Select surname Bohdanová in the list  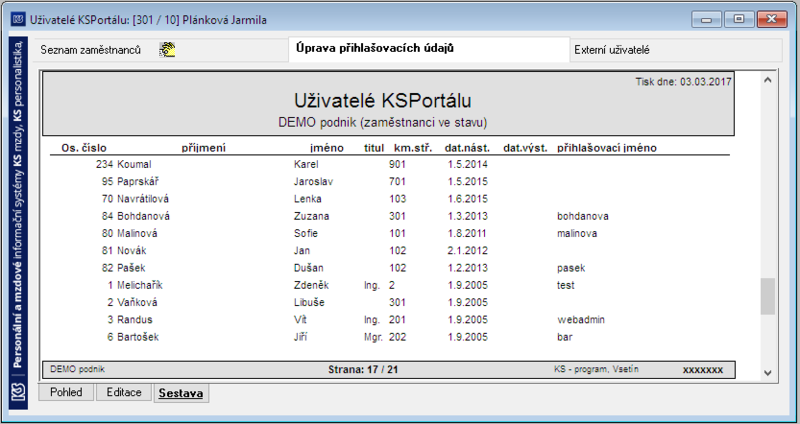point(143,216)
